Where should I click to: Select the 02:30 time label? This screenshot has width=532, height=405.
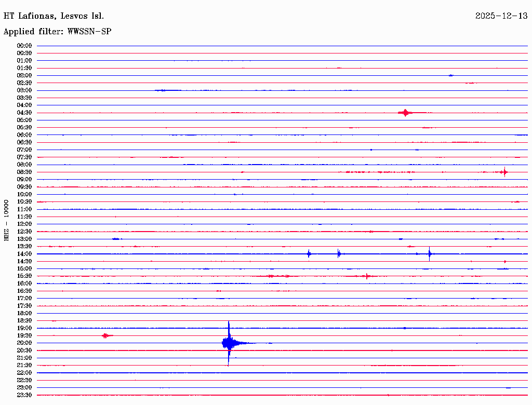click(24, 83)
